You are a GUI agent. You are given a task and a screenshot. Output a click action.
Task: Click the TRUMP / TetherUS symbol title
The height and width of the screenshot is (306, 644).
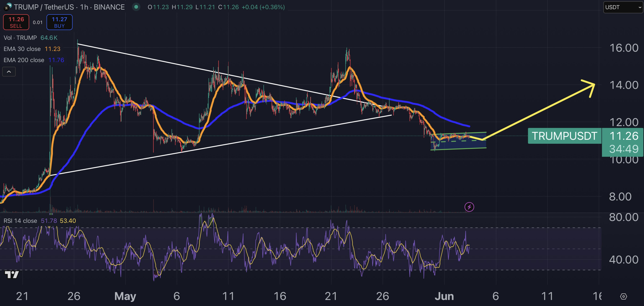click(44, 7)
